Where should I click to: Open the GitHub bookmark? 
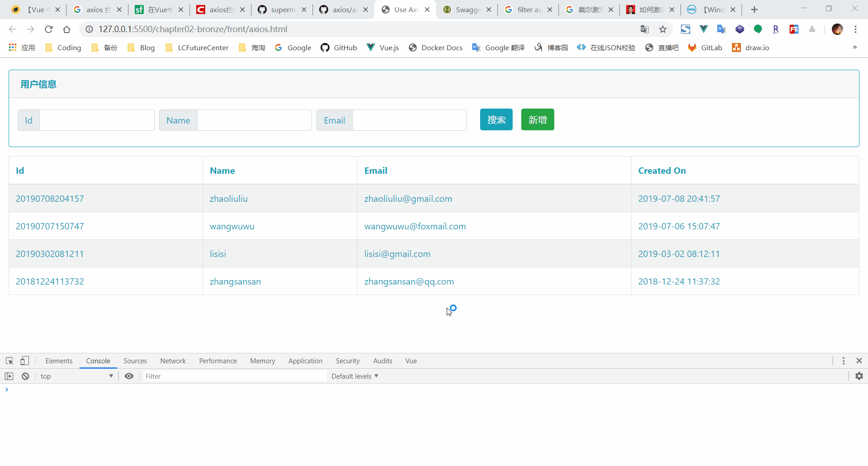[339, 48]
